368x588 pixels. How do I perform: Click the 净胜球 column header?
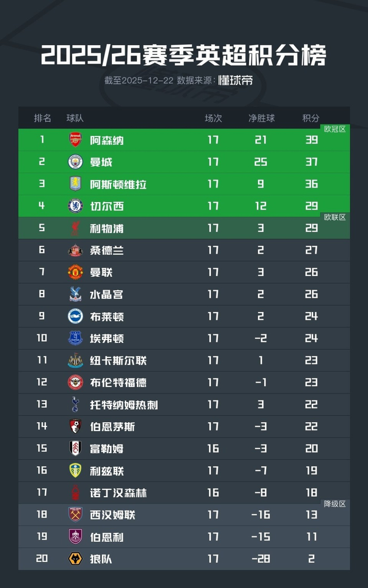261,118
